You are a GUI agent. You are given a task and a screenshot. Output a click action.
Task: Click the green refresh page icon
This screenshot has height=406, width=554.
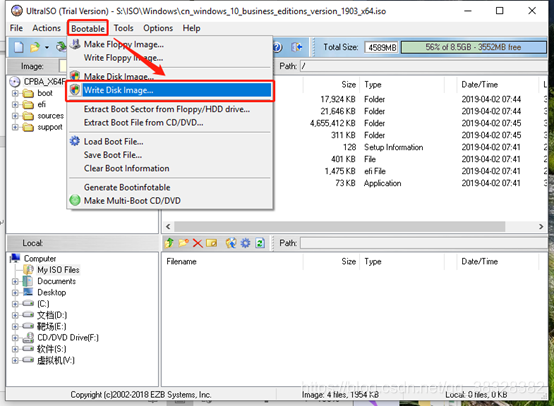[260, 243]
